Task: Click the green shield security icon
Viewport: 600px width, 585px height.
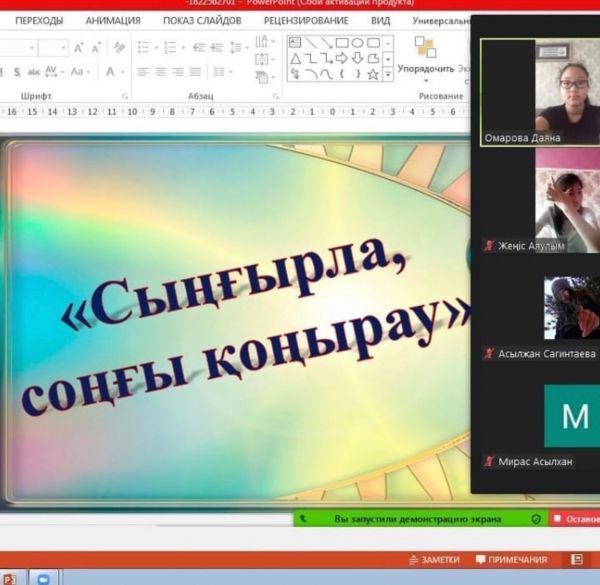Action: pos(536,519)
